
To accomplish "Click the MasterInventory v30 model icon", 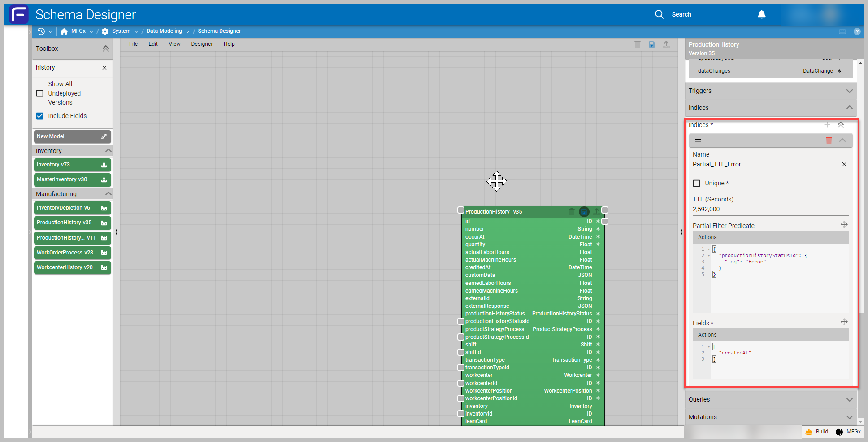I will point(104,179).
